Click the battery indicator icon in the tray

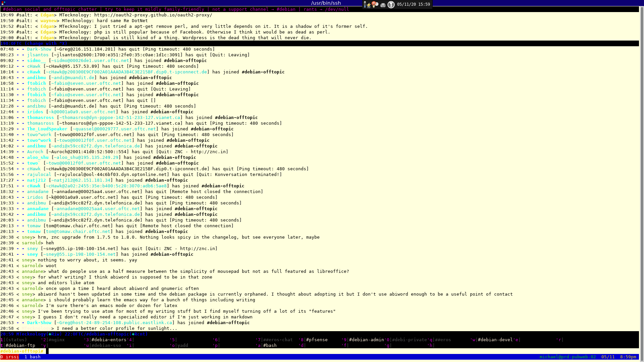point(365,5)
